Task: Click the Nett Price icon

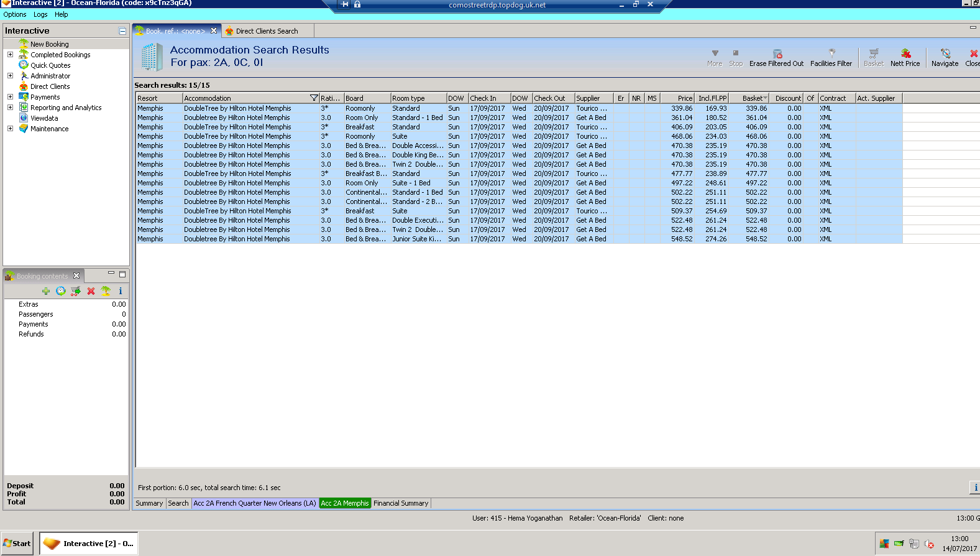Action: 905,53
